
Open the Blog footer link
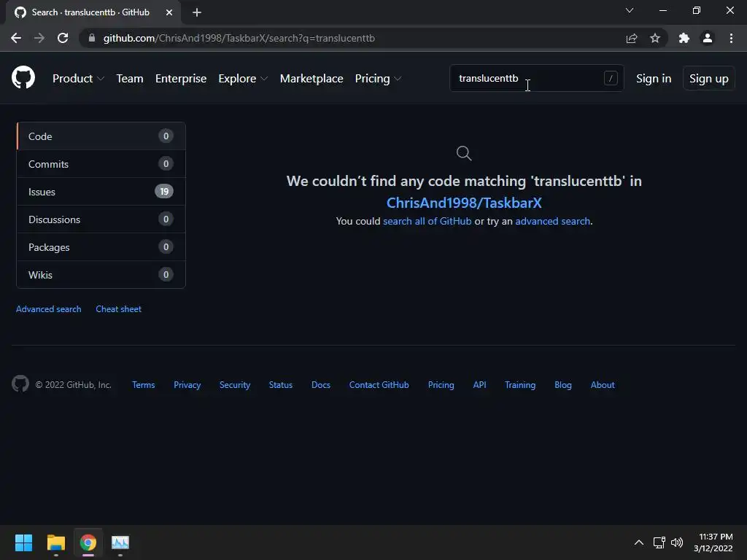tap(563, 385)
